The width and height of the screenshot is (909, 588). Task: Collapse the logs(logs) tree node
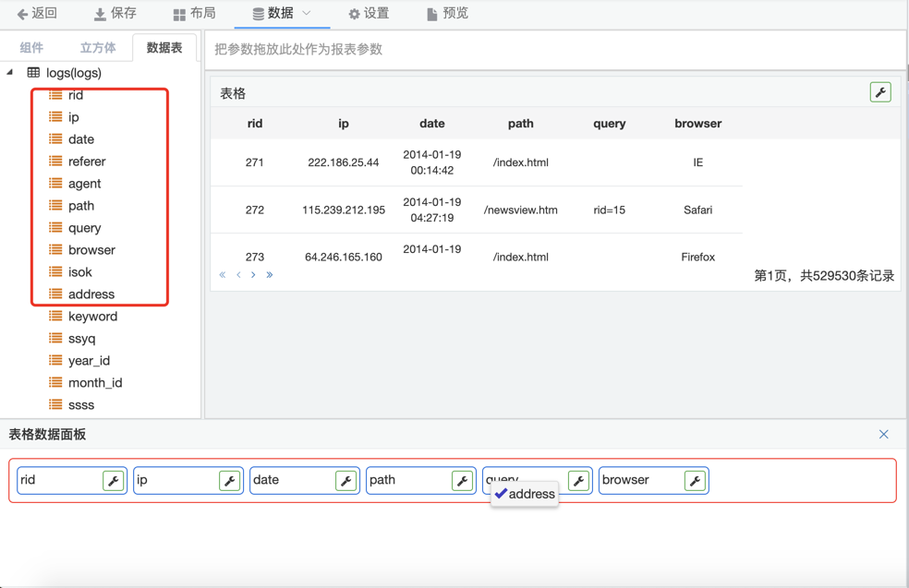[x=11, y=72]
